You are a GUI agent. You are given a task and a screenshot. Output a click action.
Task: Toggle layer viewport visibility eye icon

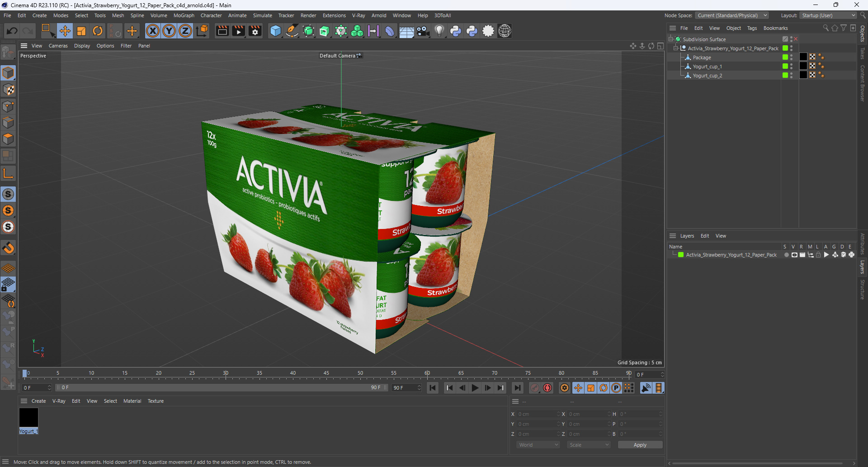pos(794,255)
